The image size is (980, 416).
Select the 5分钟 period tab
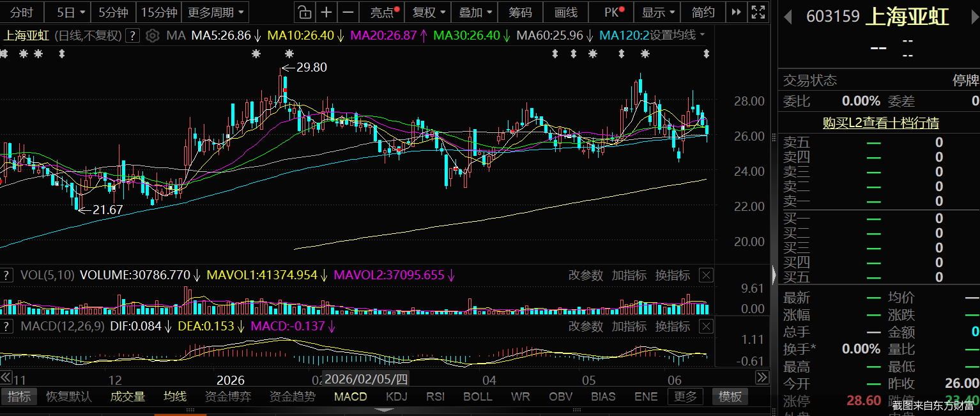click(113, 12)
